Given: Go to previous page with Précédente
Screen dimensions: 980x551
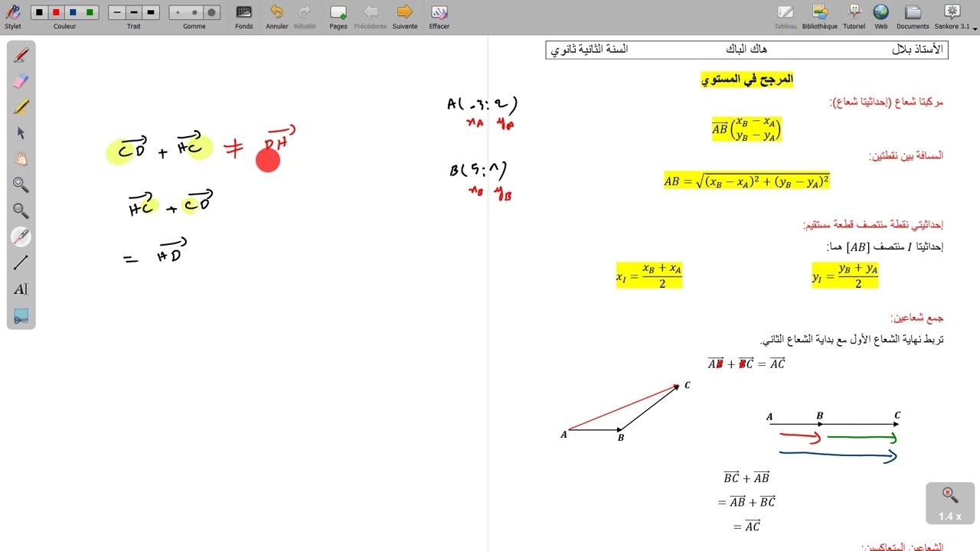Looking at the screenshot, I should click(371, 16).
